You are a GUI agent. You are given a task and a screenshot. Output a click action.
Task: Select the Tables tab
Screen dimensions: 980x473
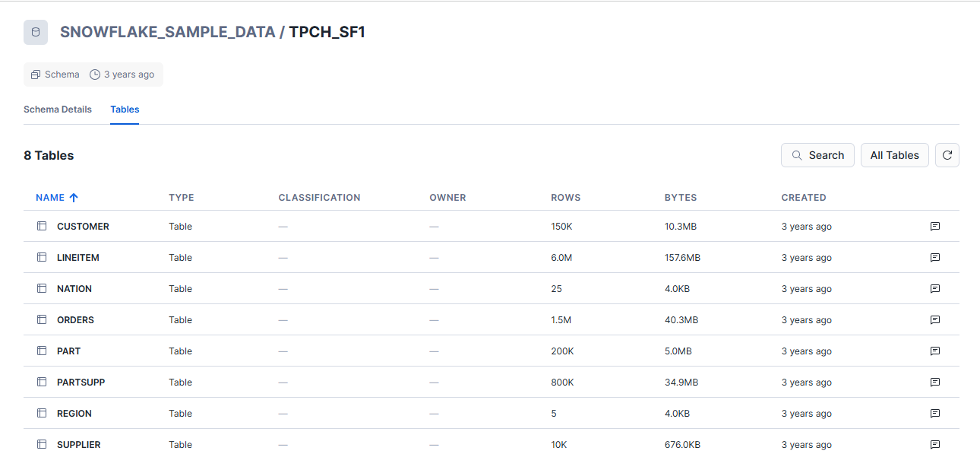pyautogui.click(x=125, y=110)
